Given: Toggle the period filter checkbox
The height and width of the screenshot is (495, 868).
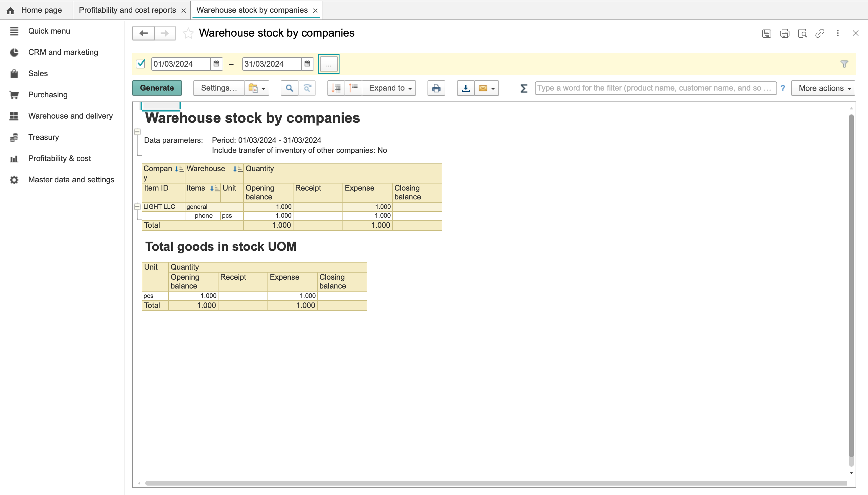Looking at the screenshot, I should tap(141, 64).
